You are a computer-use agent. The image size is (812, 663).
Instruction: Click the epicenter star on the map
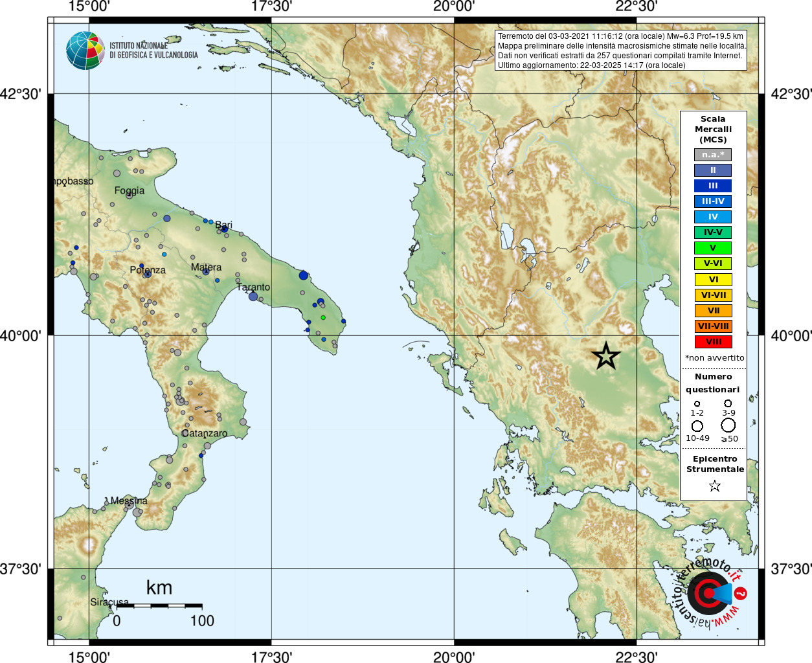click(x=606, y=355)
